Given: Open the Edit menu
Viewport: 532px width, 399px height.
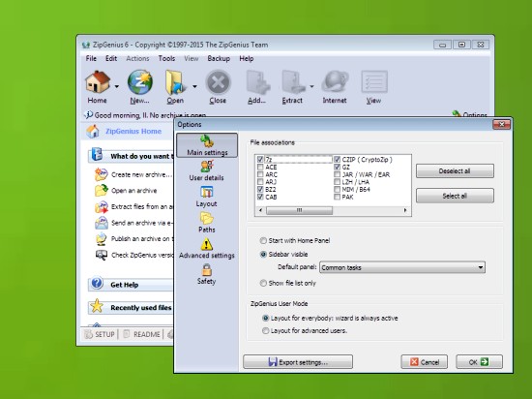Looking at the screenshot, I should coord(111,58).
